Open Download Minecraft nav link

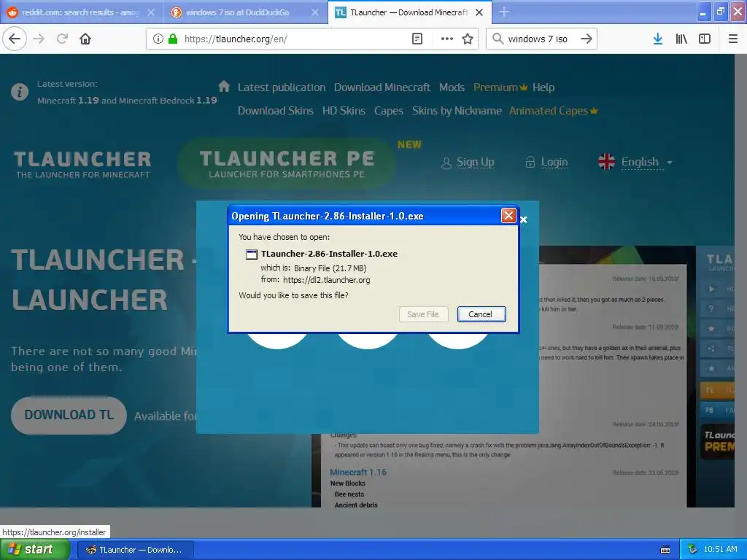click(x=382, y=87)
